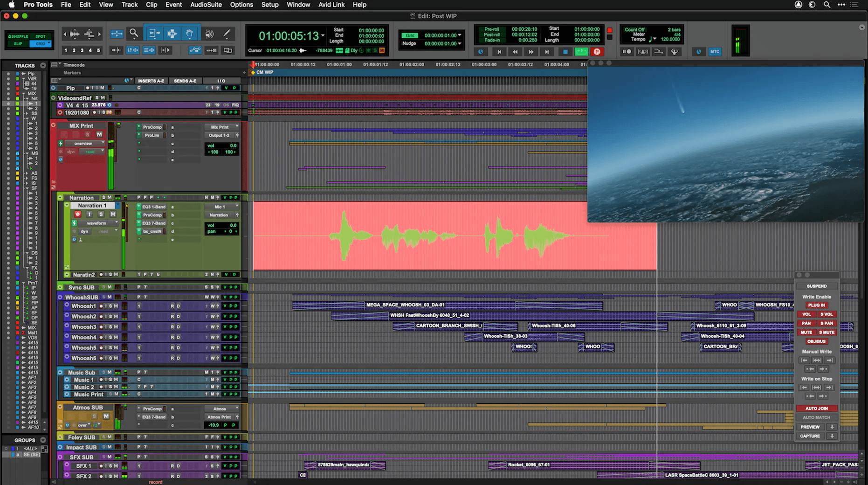This screenshot has height=485, width=868.
Task: Solo the Narration 1 track
Action: click(x=101, y=214)
